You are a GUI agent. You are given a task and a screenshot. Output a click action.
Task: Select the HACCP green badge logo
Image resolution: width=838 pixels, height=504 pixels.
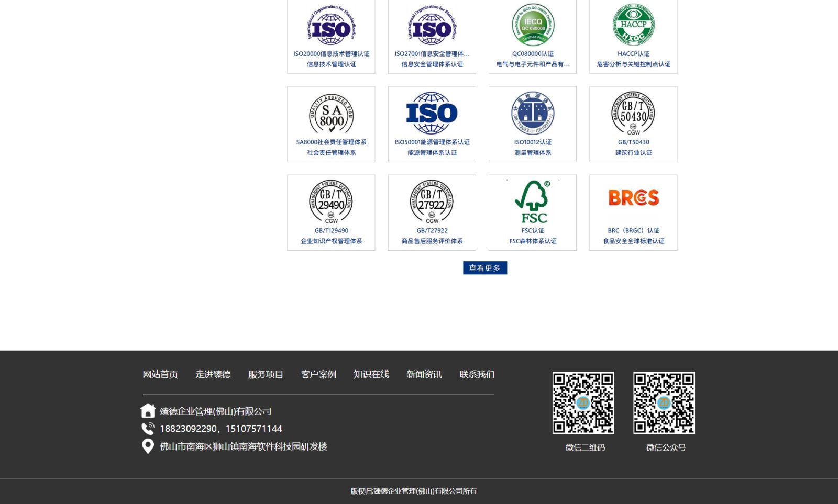point(633,25)
